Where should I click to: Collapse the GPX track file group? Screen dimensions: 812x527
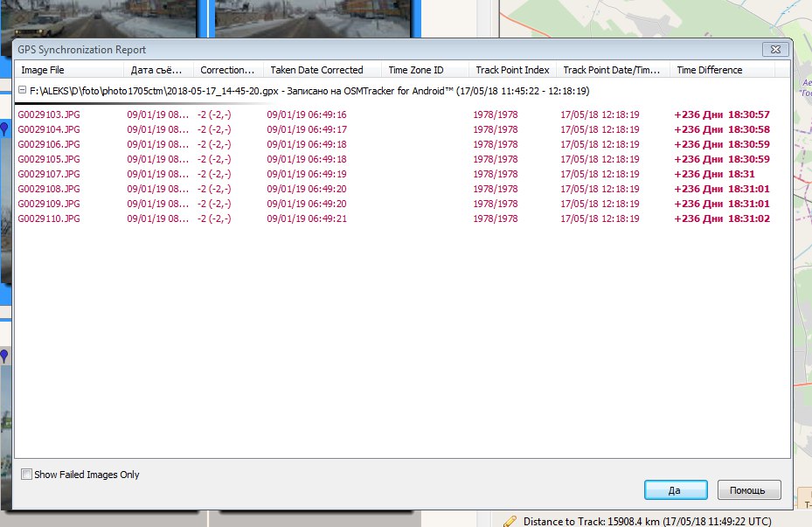pos(22,90)
